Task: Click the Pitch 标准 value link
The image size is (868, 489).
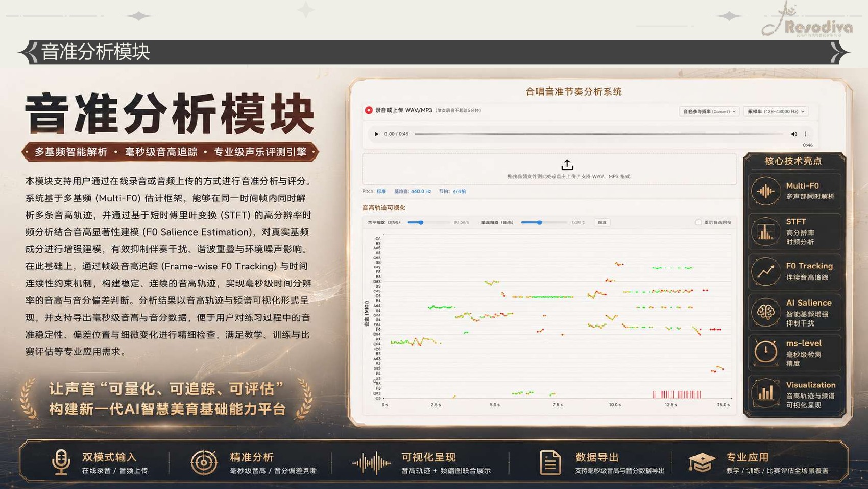Action: (x=381, y=191)
